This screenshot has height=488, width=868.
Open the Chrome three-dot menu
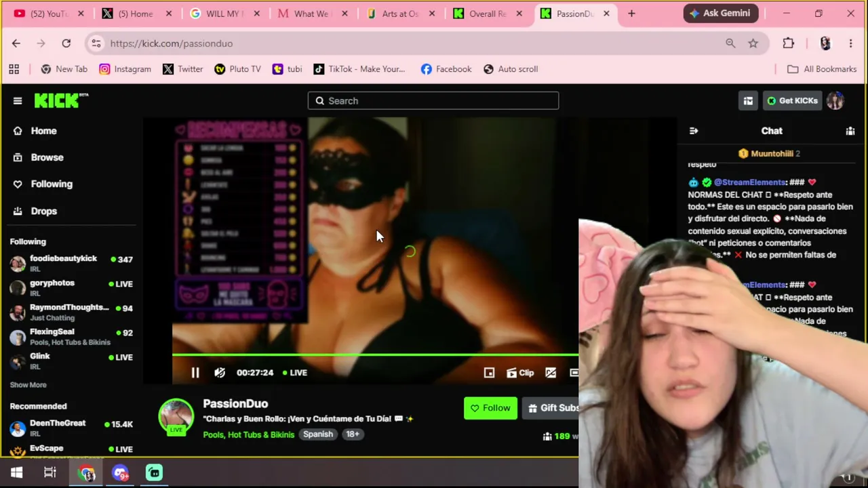point(850,43)
